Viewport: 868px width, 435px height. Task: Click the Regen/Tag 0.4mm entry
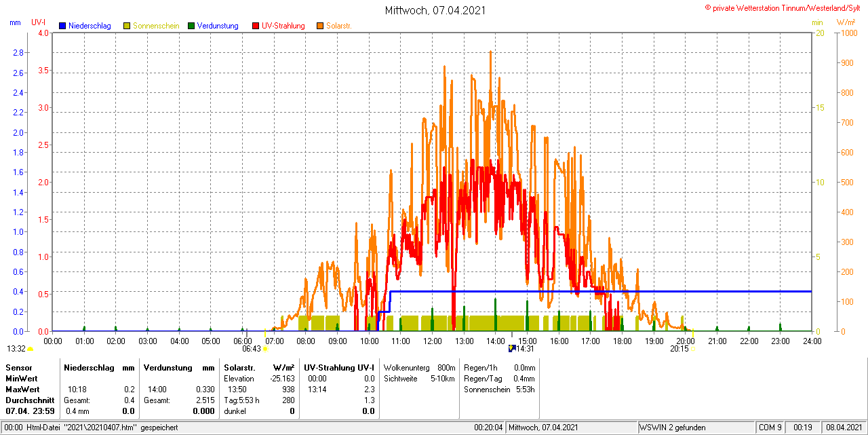pyautogui.click(x=499, y=378)
